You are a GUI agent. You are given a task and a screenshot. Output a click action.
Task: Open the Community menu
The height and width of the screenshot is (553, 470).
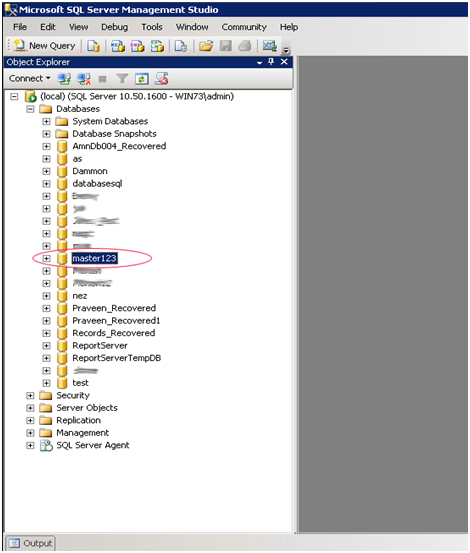(244, 27)
